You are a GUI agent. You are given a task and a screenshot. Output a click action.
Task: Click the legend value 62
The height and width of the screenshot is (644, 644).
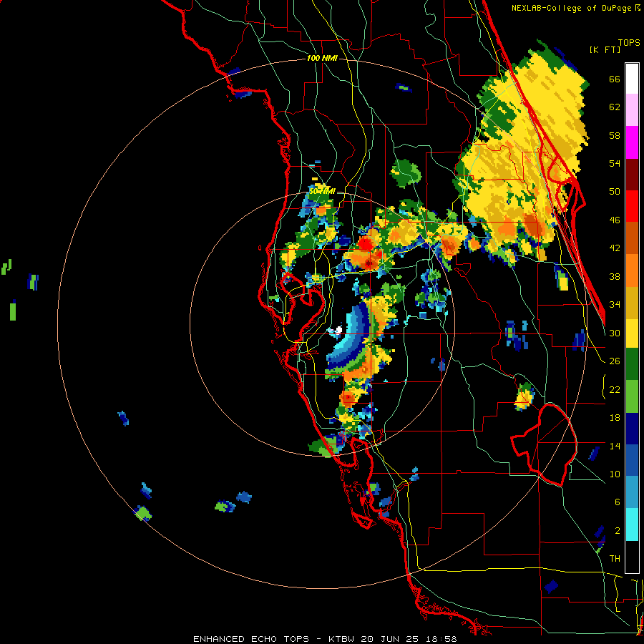[615, 107]
